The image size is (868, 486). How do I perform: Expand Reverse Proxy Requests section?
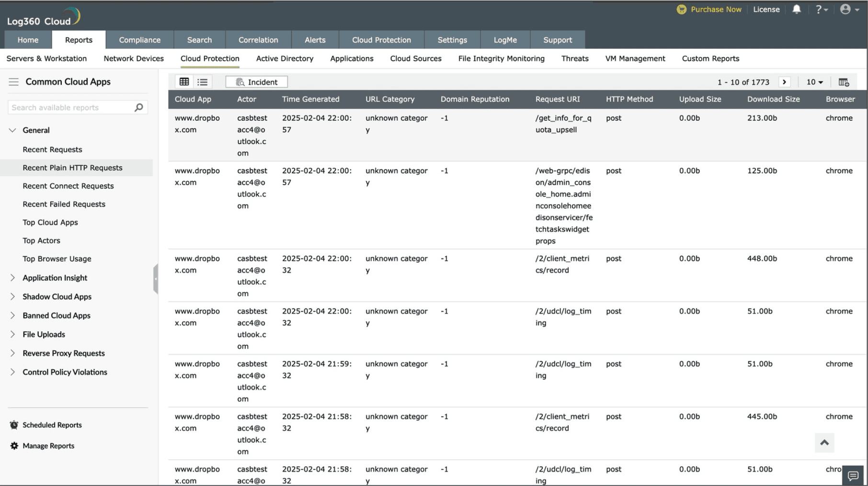tap(13, 353)
